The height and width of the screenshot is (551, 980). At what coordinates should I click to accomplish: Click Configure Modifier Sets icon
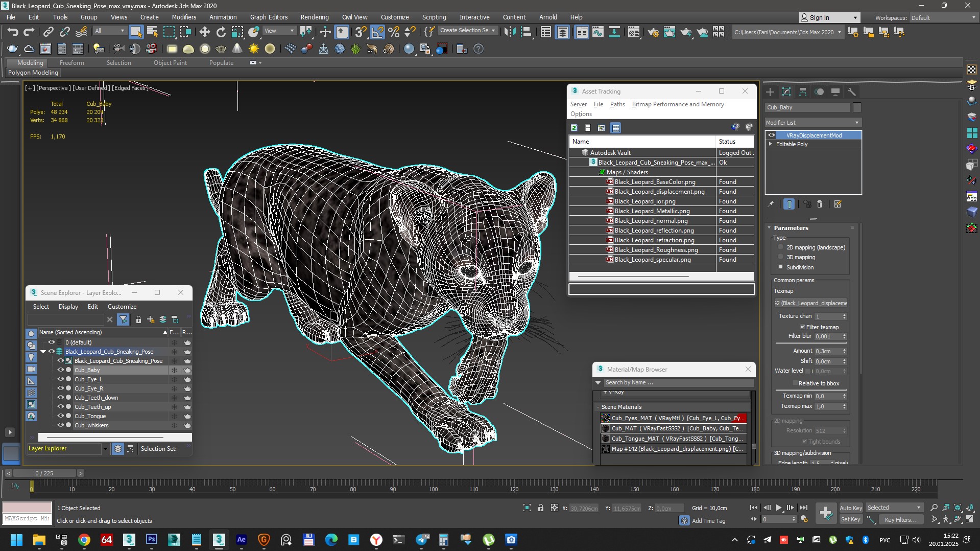click(x=838, y=204)
